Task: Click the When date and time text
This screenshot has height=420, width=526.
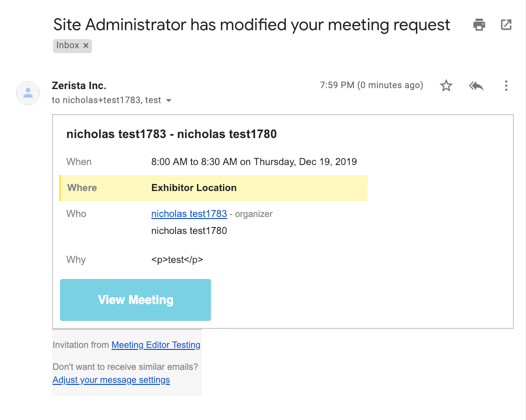Action: point(254,162)
